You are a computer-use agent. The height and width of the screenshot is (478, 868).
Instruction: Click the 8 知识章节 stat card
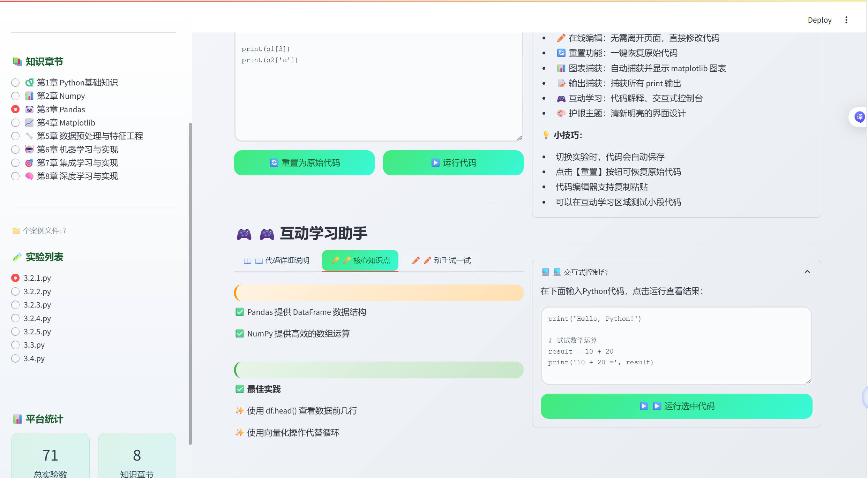click(x=137, y=455)
